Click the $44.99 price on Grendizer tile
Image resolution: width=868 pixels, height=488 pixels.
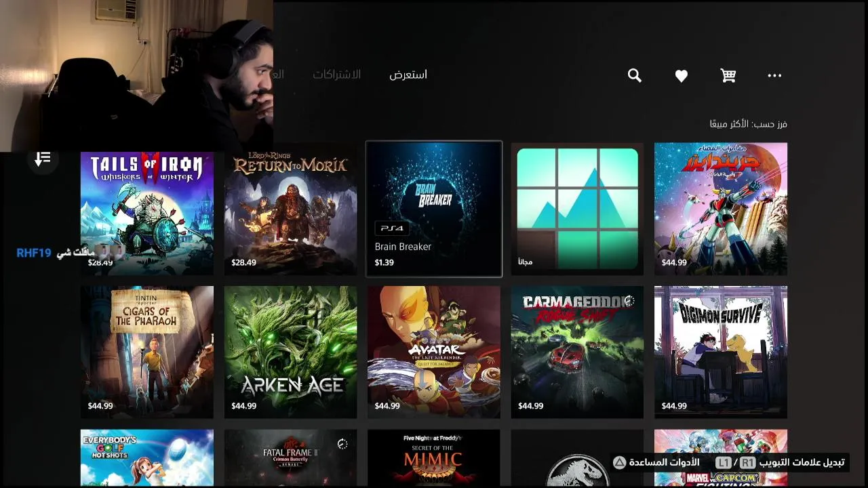click(x=674, y=262)
